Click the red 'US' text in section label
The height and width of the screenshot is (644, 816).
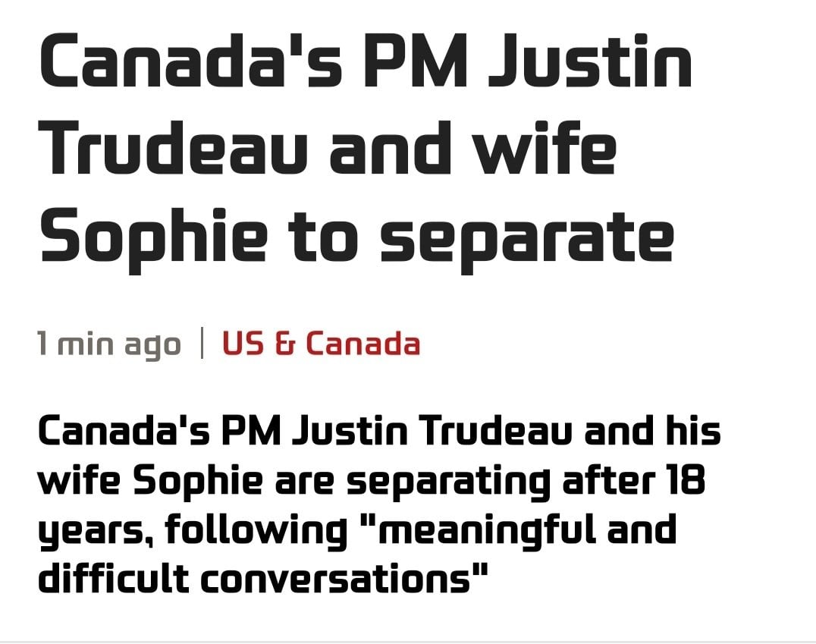tap(243, 344)
